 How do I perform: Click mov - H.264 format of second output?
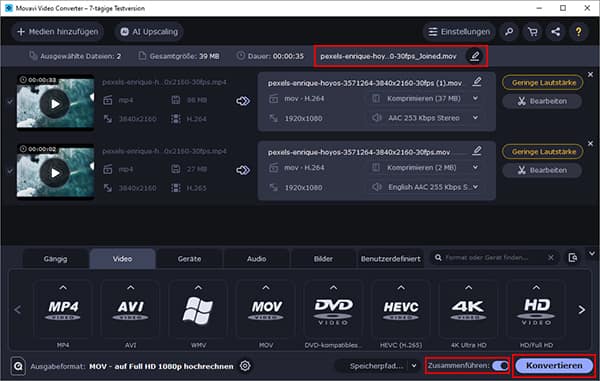coord(304,168)
